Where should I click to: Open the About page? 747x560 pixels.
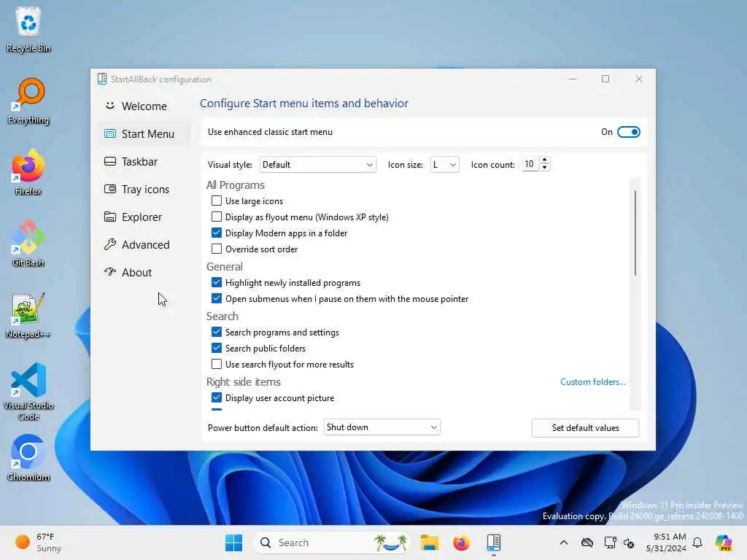(x=144, y=272)
